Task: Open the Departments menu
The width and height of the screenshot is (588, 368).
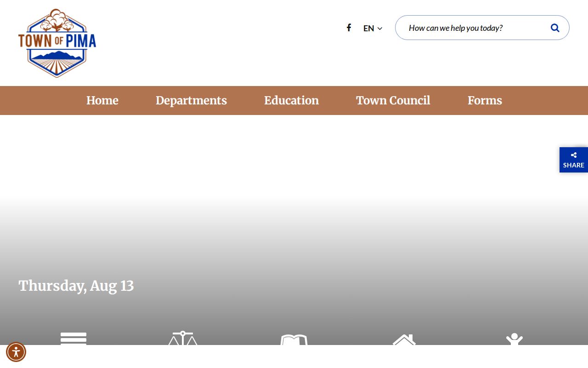Action: pyautogui.click(x=191, y=100)
